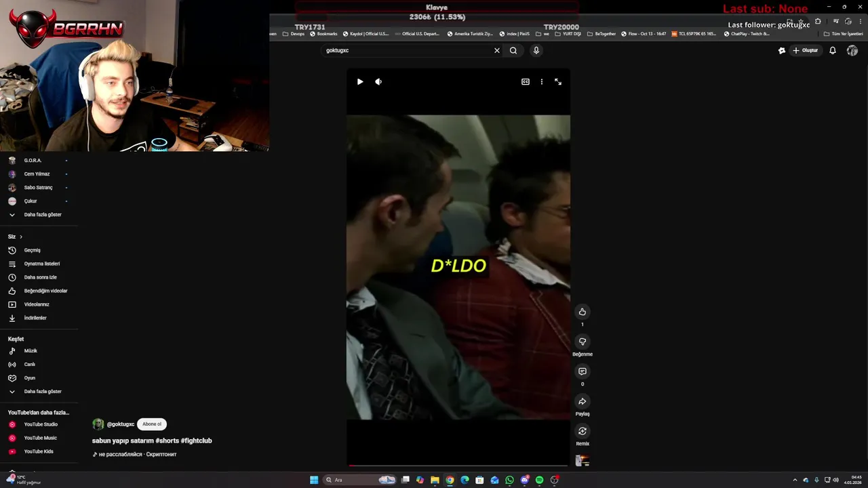Open YouTube Kids link
The width and height of the screenshot is (868, 488).
pos(39,451)
